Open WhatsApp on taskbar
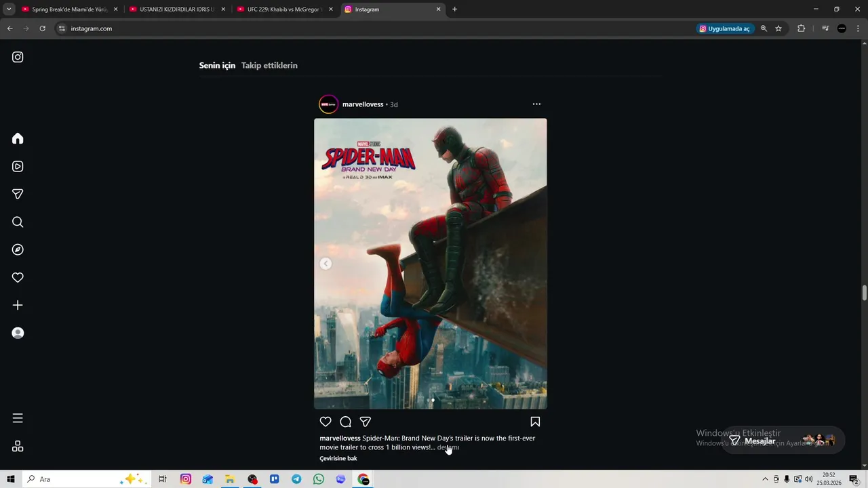Image resolution: width=868 pixels, height=488 pixels. coord(319,479)
